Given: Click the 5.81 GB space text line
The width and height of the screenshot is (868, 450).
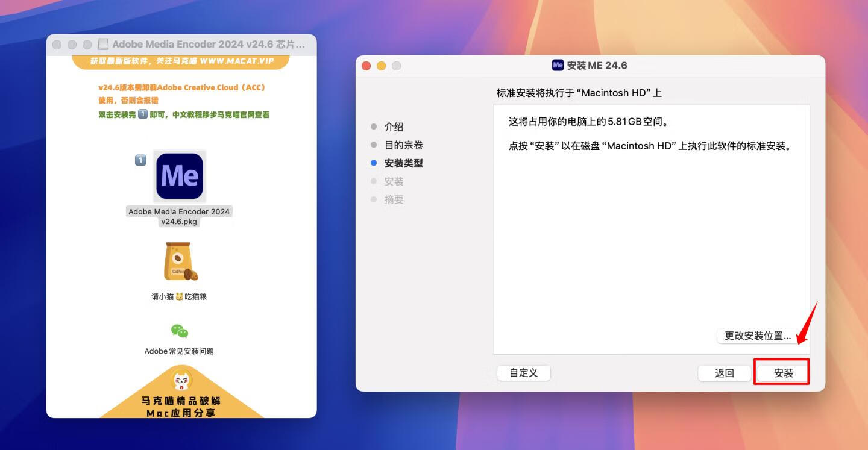Looking at the screenshot, I should click(588, 122).
